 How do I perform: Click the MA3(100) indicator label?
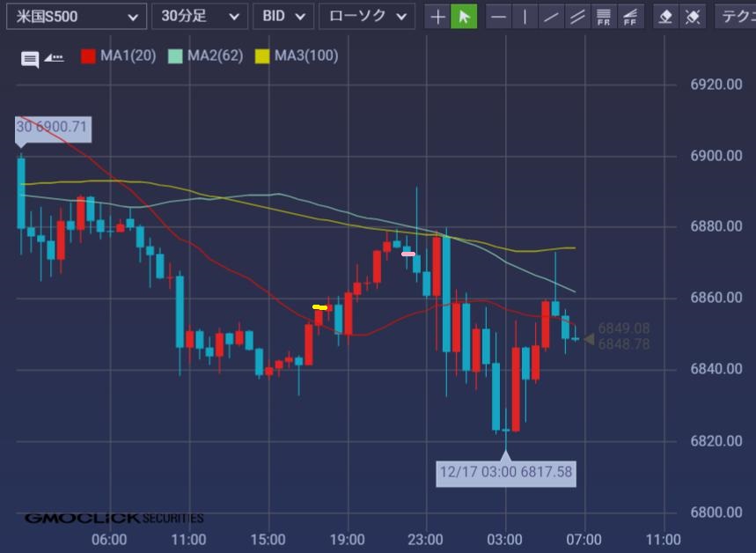pos(305,56)
